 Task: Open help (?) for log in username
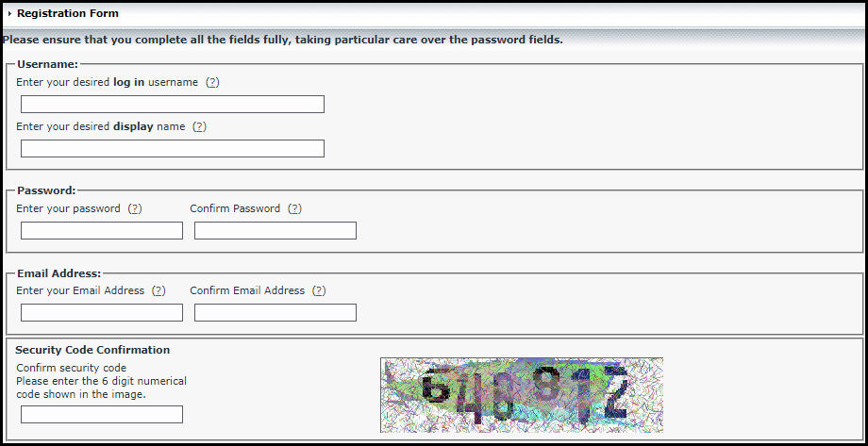212,82
